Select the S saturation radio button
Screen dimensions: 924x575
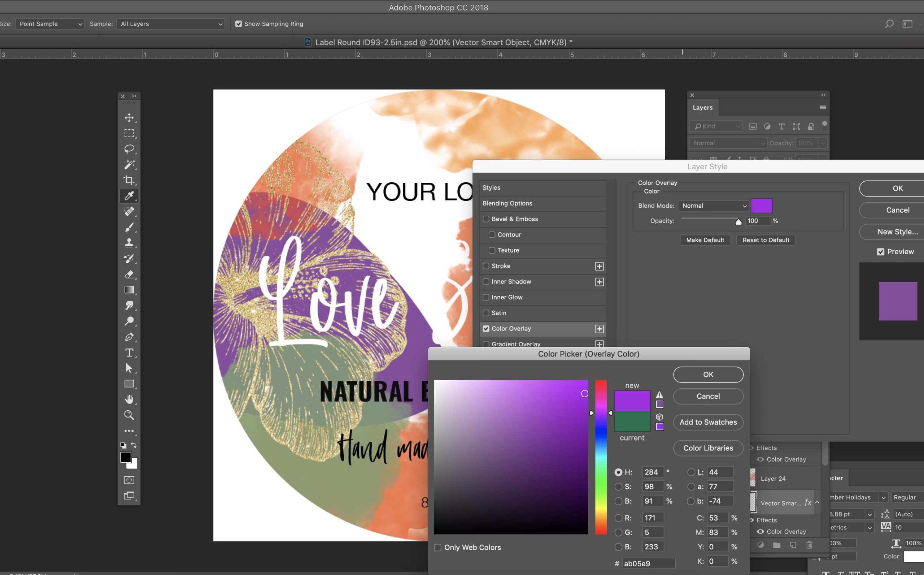pos(619,487)
